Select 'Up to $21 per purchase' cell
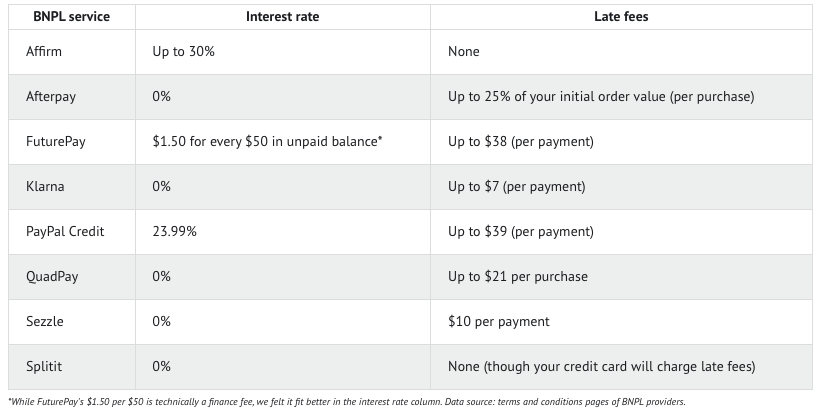This screenshot has height=410, width=826. [x=621, y=277]
